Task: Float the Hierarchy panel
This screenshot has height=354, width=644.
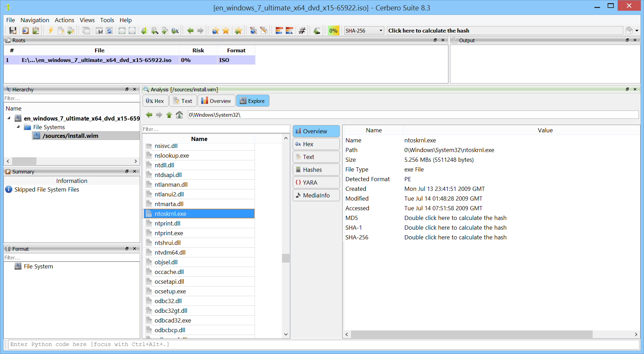Action: pos(127,89)
